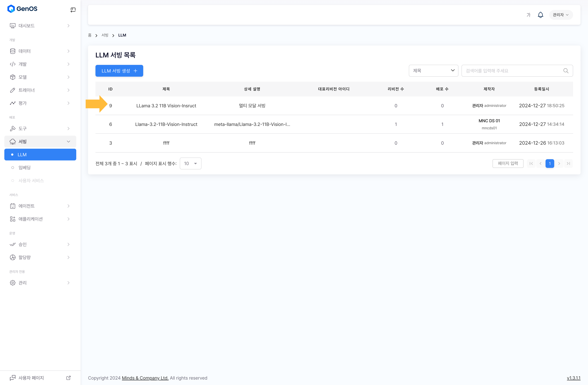The image size is (588, 385).
Task: Open rows-per-page dropdown showing 10
Action: click(x=190, y=164)
